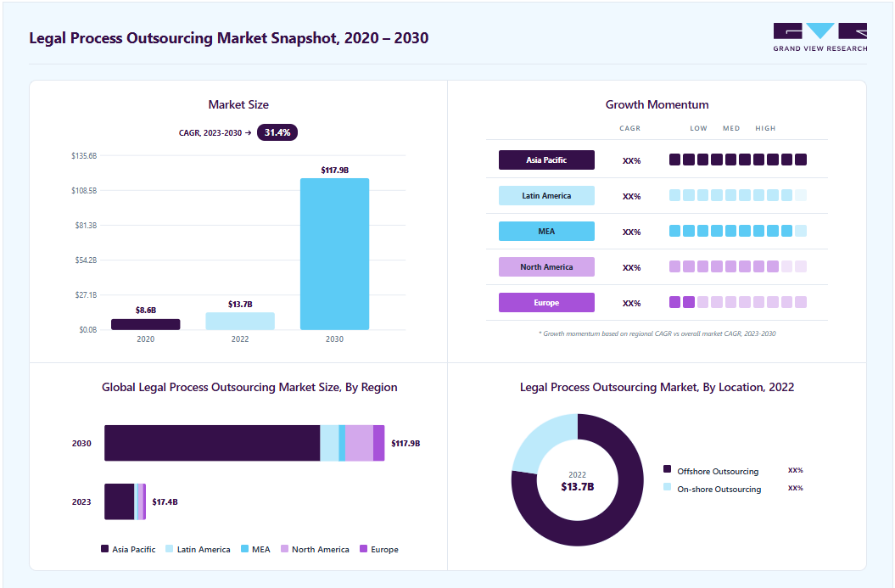895x588 pixels.
Task: Select the MEA region label in Growth Momentum
Action: (x=546, y=231)
